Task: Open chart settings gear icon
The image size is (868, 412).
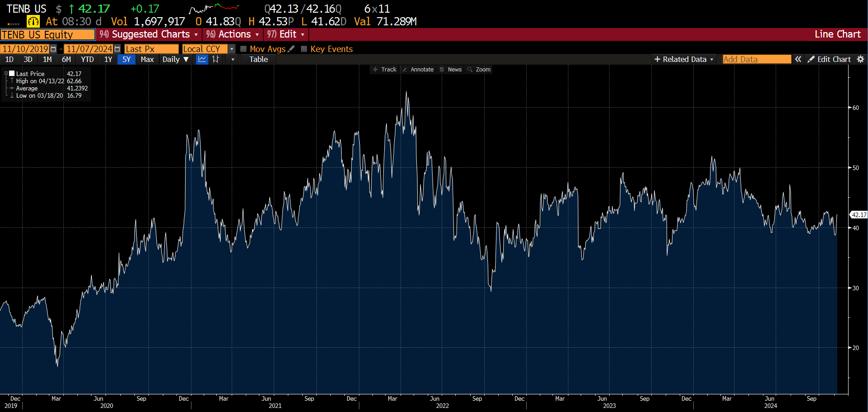Action: point(861,59)
